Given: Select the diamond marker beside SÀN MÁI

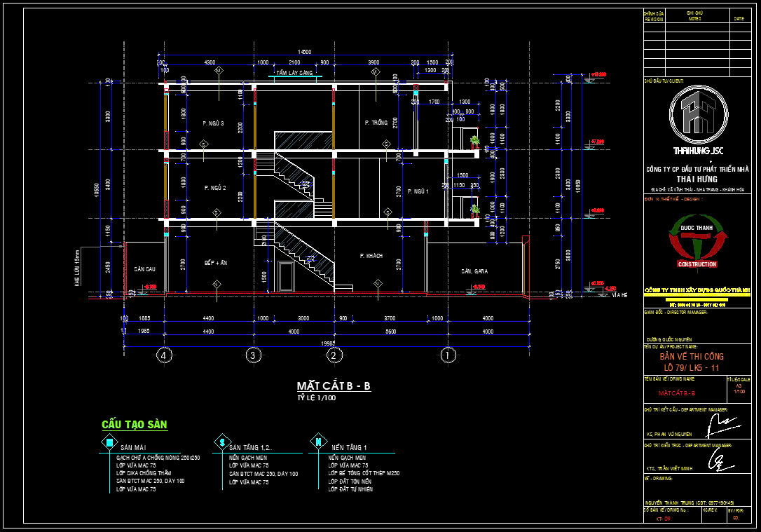Looking at the screenshot, I should pyautogui.click(x=109, y=442).
